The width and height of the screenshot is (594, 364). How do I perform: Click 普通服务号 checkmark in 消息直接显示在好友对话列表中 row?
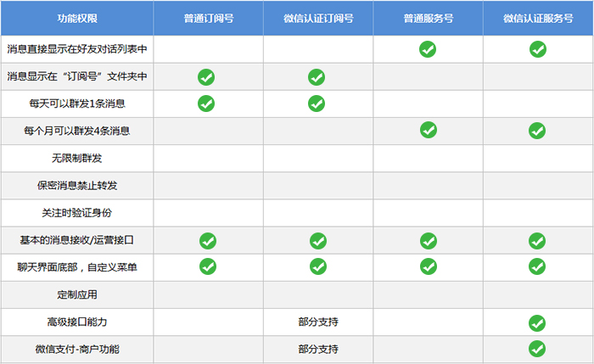click(428, 49)
